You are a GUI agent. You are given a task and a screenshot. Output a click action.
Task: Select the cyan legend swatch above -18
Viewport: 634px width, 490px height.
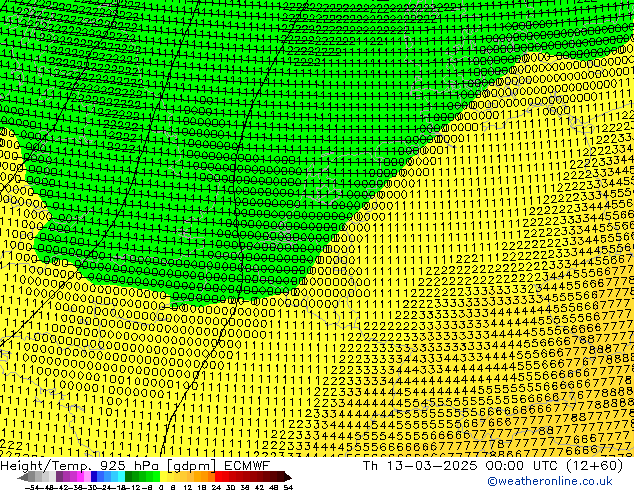pyautogui.click(x=122, y=476)
